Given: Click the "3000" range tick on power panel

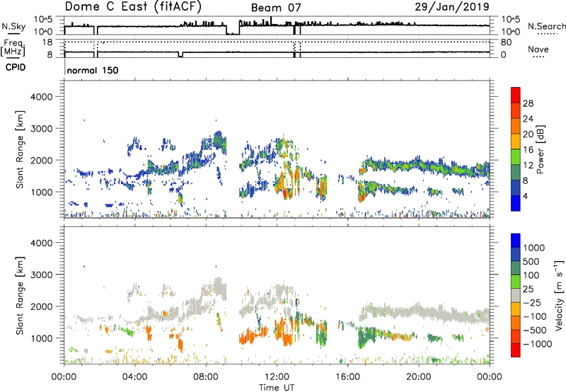Looking at the screenshot, I should point(42,129).
